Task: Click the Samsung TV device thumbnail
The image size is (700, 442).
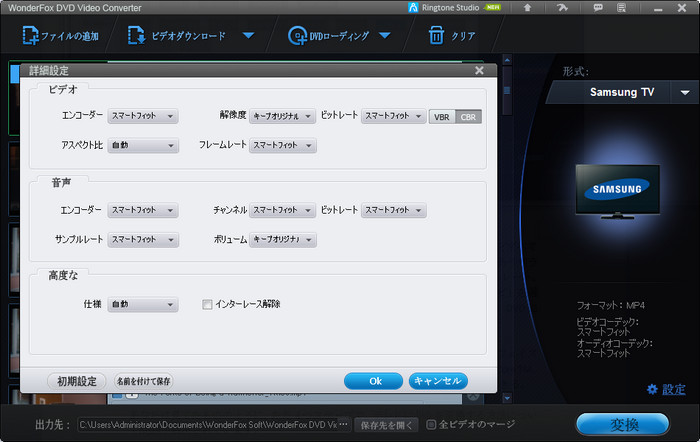Action: point(617,191)
